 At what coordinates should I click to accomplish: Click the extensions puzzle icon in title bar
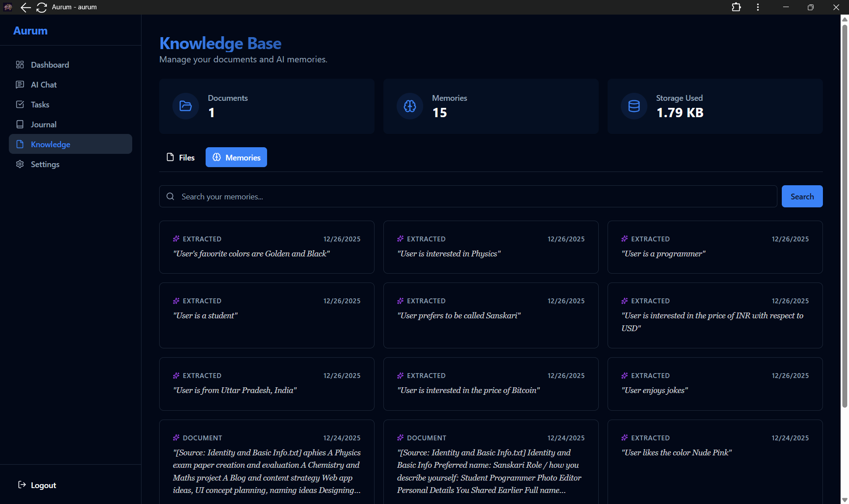(736, 7)
